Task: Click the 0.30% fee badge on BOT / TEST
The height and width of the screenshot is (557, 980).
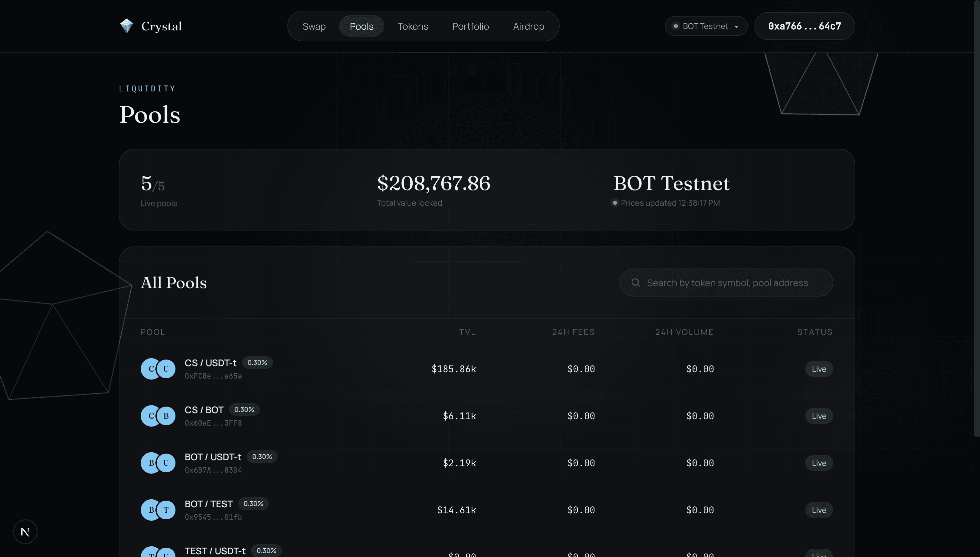Action: point(253,503)
